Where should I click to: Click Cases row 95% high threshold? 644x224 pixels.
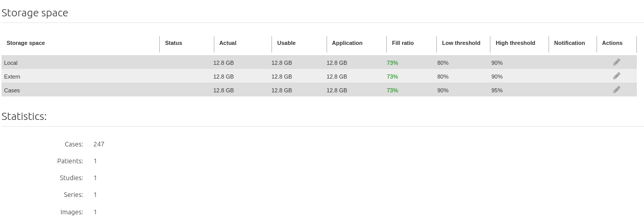[x=497, y=90]
